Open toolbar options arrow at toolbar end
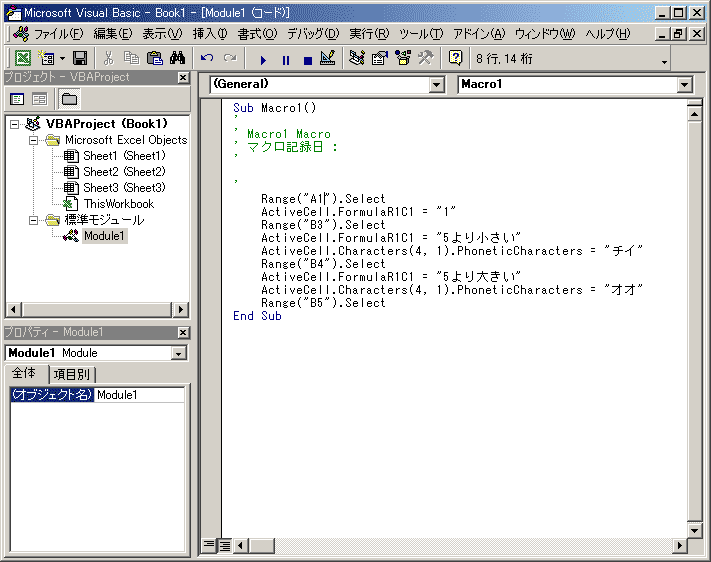This screenshot has height=562, width=711. 664,62
